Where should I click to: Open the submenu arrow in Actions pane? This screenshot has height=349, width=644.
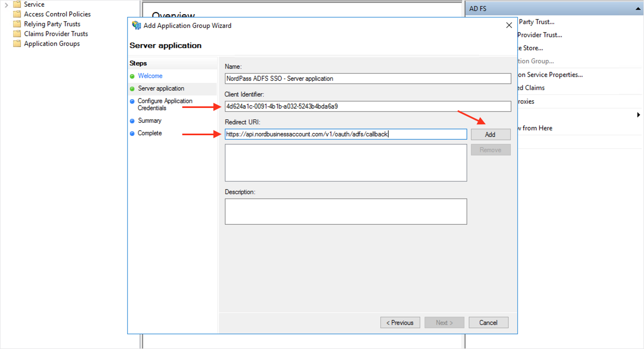click(638, 115)
